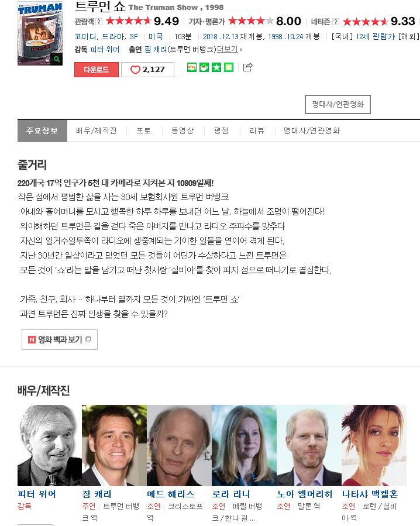Click the light green square memo icon
Viewport: 420px width, 526px height.
coord(229,67)
